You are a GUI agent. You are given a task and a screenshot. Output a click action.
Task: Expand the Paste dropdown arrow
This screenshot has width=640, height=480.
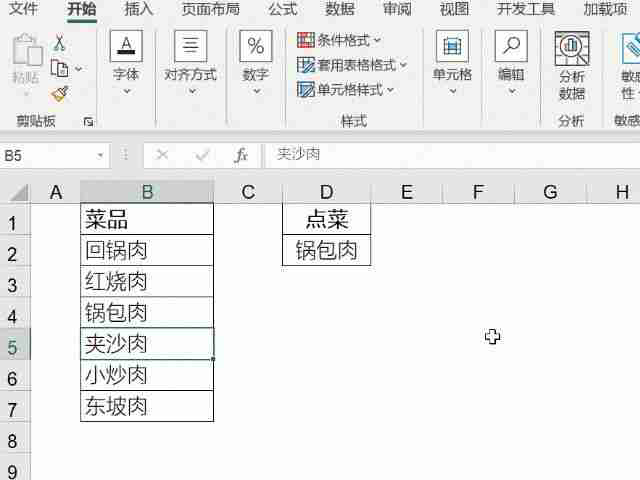(x=26, y=94)
